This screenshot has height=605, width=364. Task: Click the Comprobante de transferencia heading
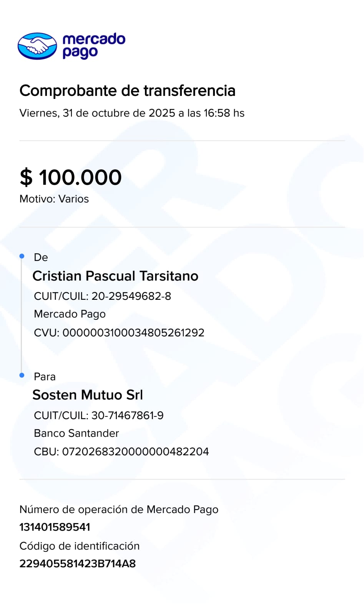(127, 91)
